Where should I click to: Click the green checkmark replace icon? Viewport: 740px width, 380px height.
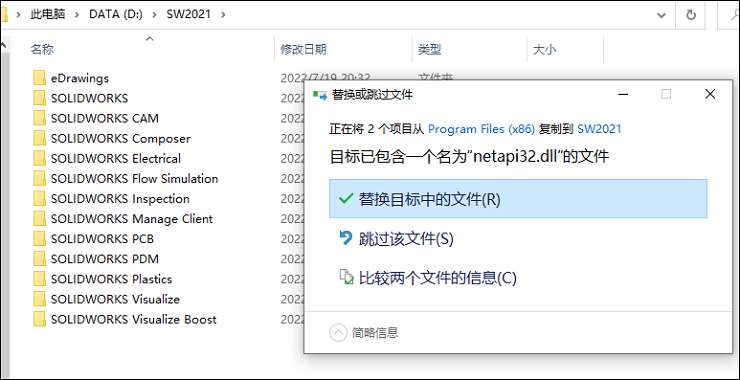(346, 199)
